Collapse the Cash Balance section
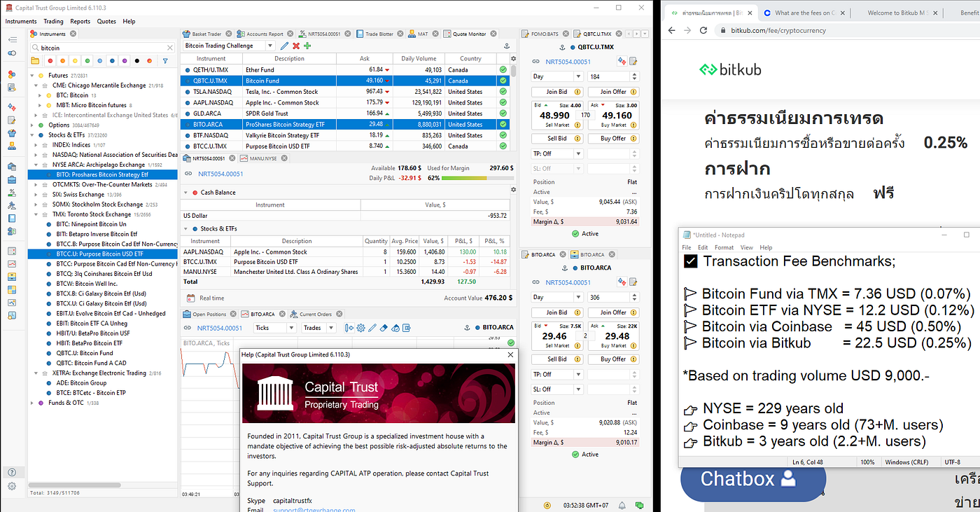The image size is (980, 512). [x=186, y=193]
